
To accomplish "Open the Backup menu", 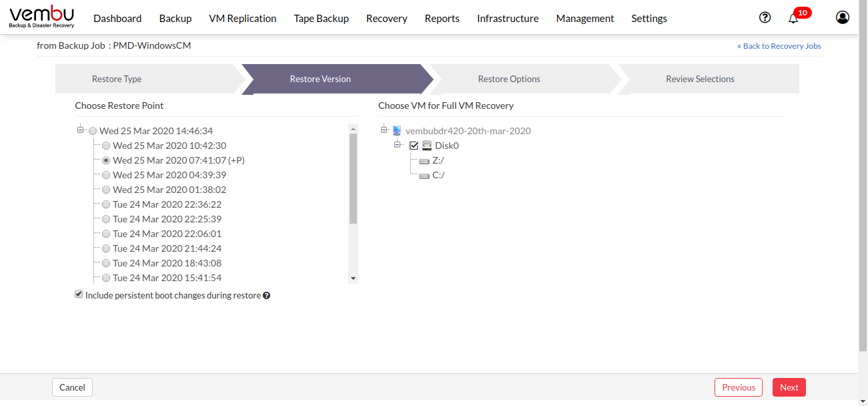I will [175, 18].
